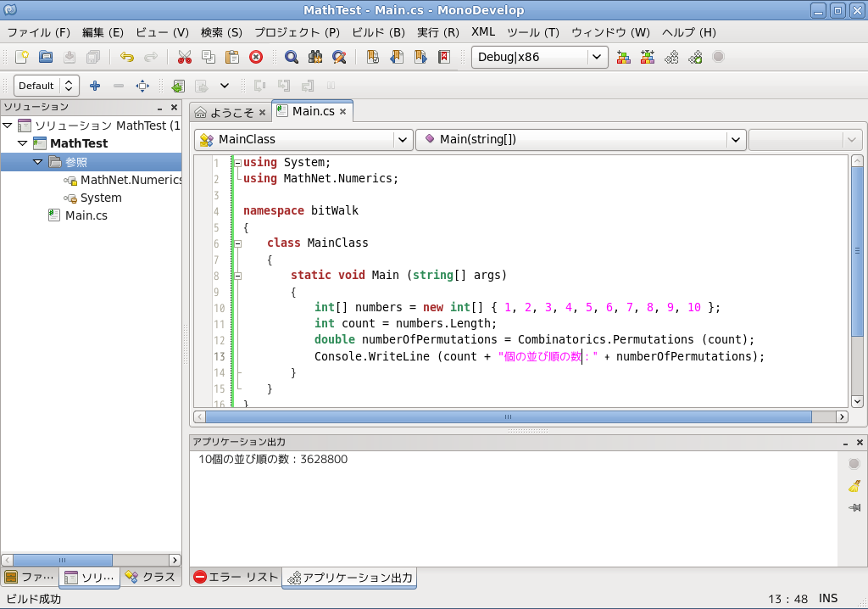Pin the output pad with pin icon

[854, 507]
